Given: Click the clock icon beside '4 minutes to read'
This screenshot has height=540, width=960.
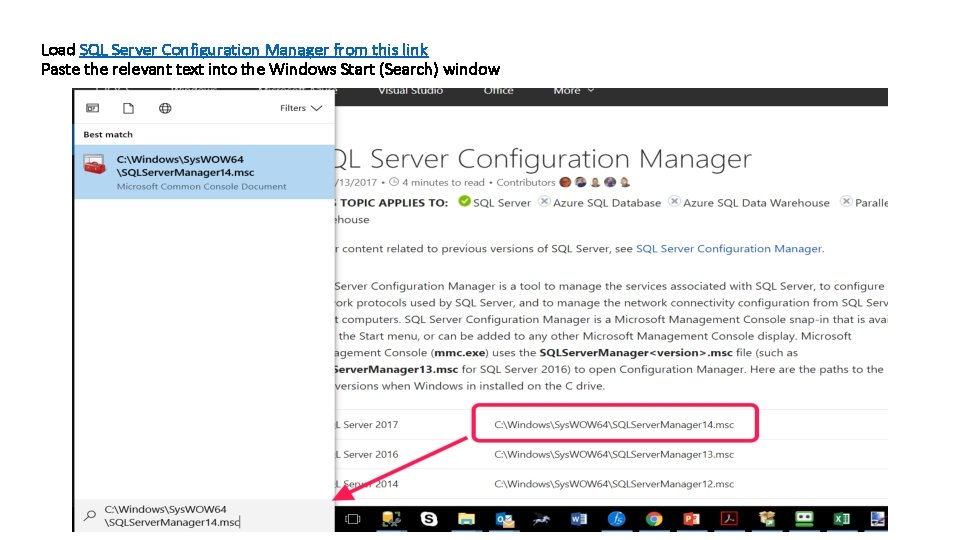Looking at the screenshot, I should pos(394,182).
